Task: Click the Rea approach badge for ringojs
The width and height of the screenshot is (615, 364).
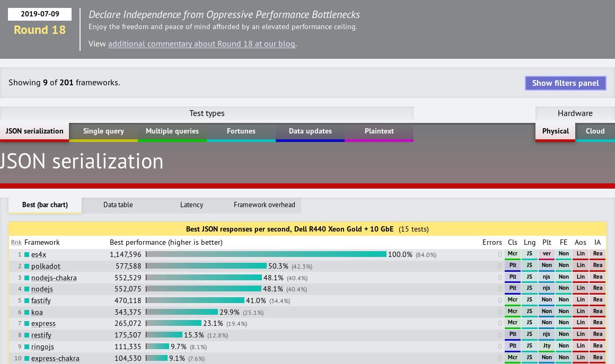Action: pyautogui.click(x=598, y=347)
